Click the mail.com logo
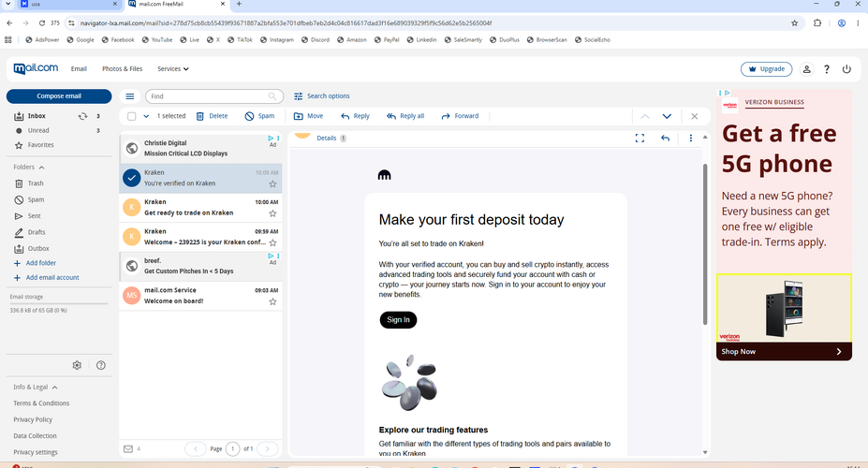The height and width of the screenshot is (468, 868). coord(36,68)
